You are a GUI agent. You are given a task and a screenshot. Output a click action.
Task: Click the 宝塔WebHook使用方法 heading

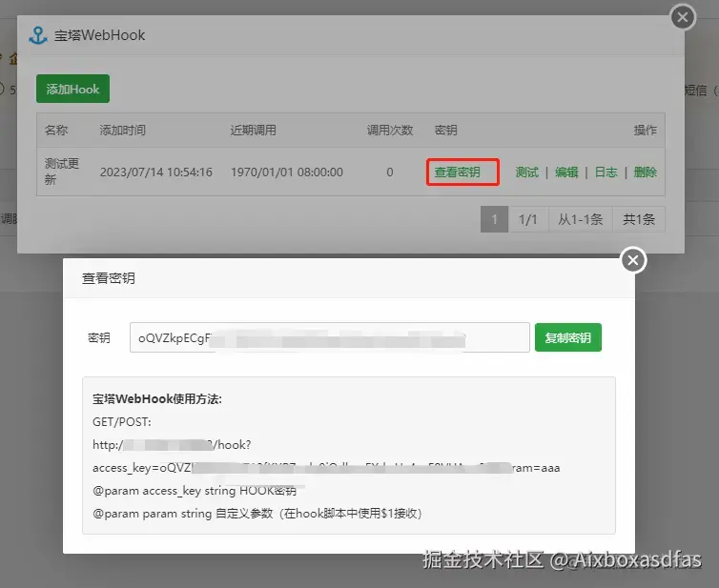point(156,398)
